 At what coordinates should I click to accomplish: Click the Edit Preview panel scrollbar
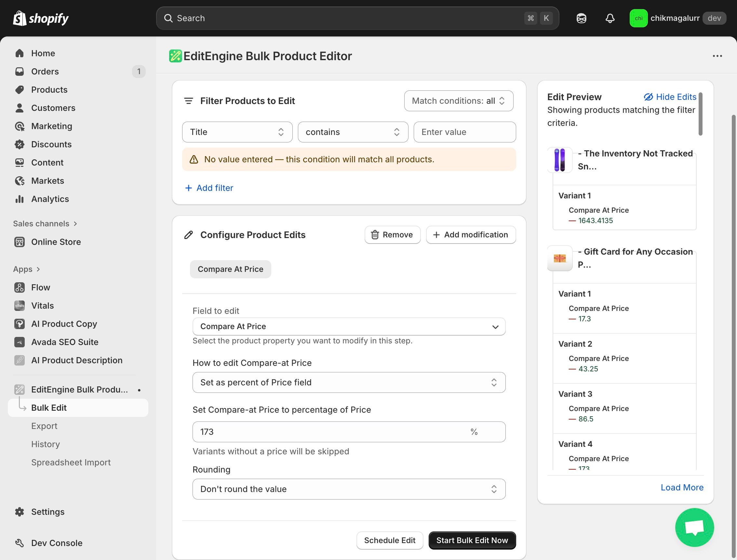(700, 114)
